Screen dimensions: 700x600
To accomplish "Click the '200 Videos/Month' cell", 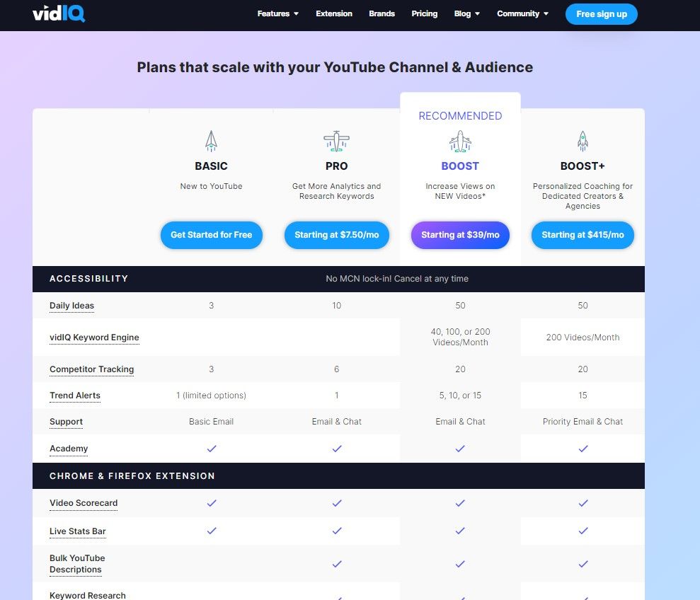I will point(583,337).
